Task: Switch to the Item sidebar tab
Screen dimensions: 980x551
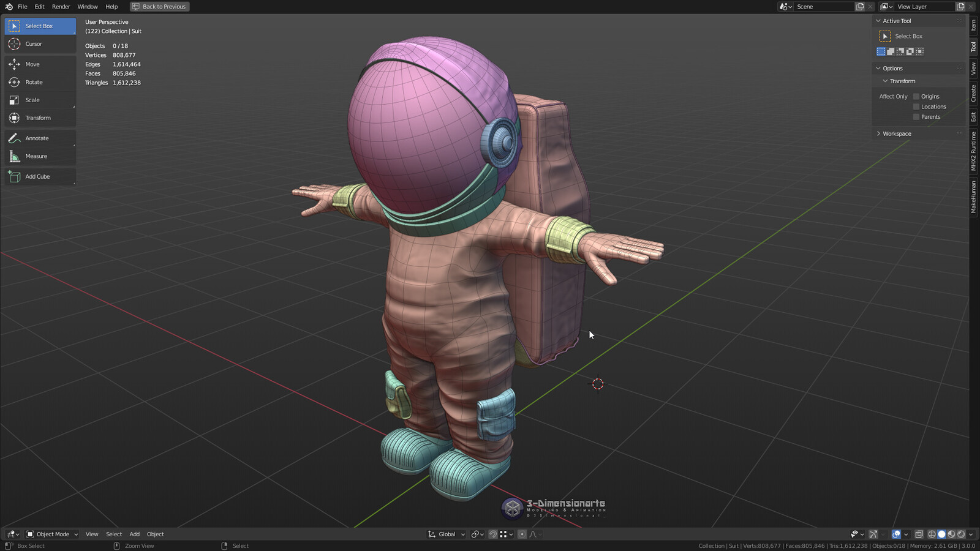Action: pos(973,25)
